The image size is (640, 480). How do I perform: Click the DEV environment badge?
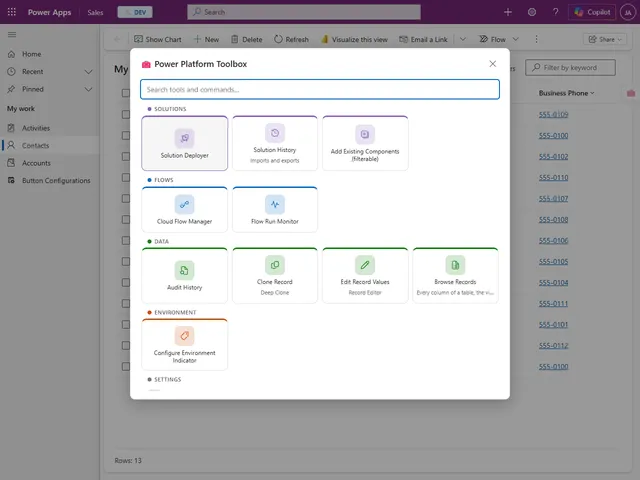(x=135, y=12)
